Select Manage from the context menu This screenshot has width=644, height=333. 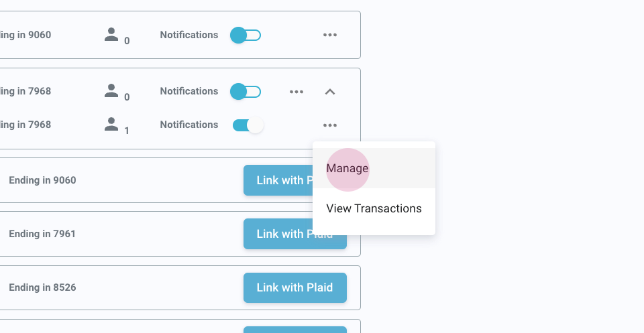click(347, 168)
